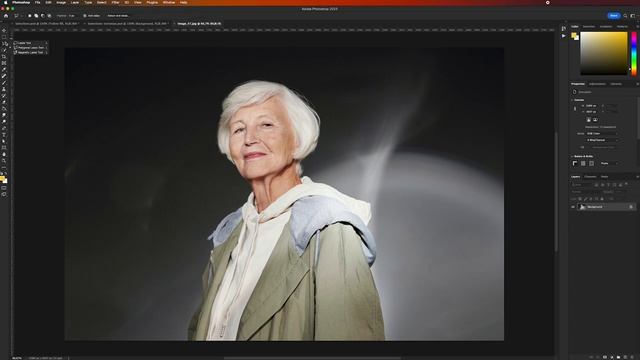This screenshot has width=640, height=360.
Task: Select the Eraser tool
Action: pos(4,102)
